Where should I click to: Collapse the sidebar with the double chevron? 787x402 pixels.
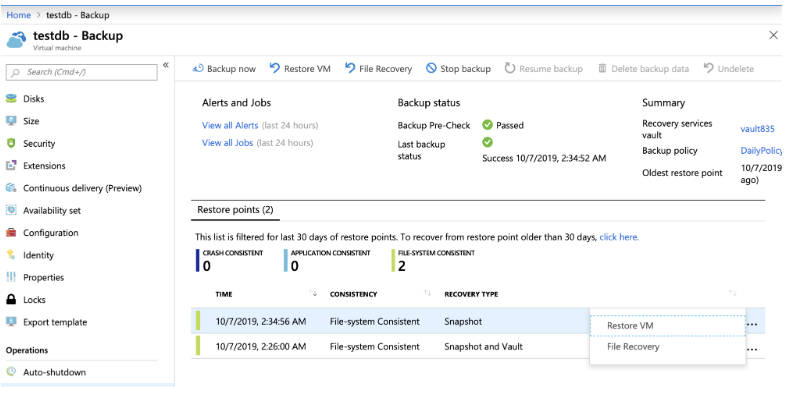166,66
